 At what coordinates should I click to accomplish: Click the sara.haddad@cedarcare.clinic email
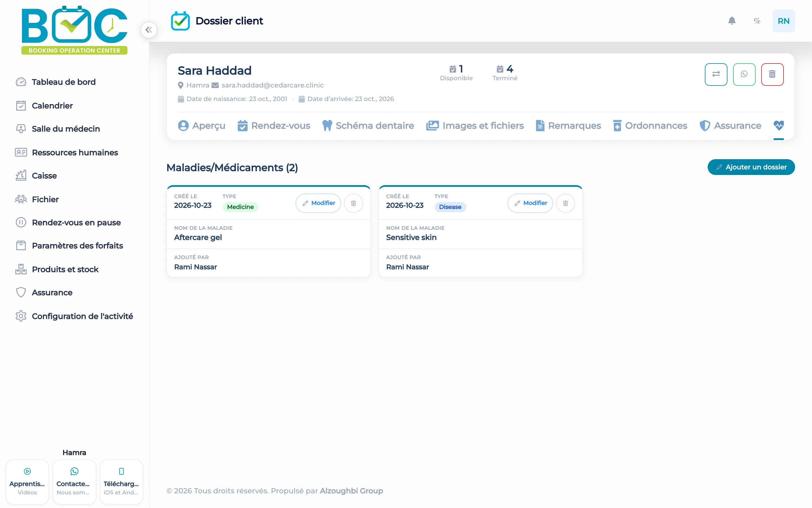[x=272, y=85]
